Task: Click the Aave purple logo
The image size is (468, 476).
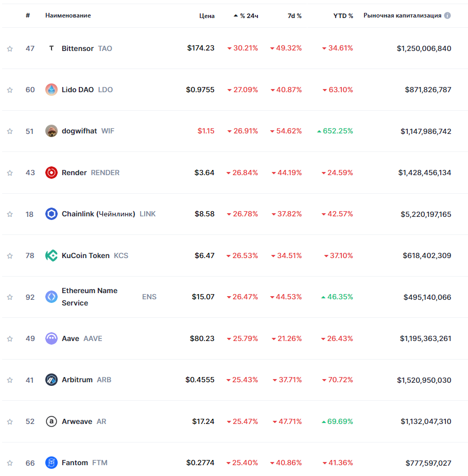Action: (x=51, y=338)
